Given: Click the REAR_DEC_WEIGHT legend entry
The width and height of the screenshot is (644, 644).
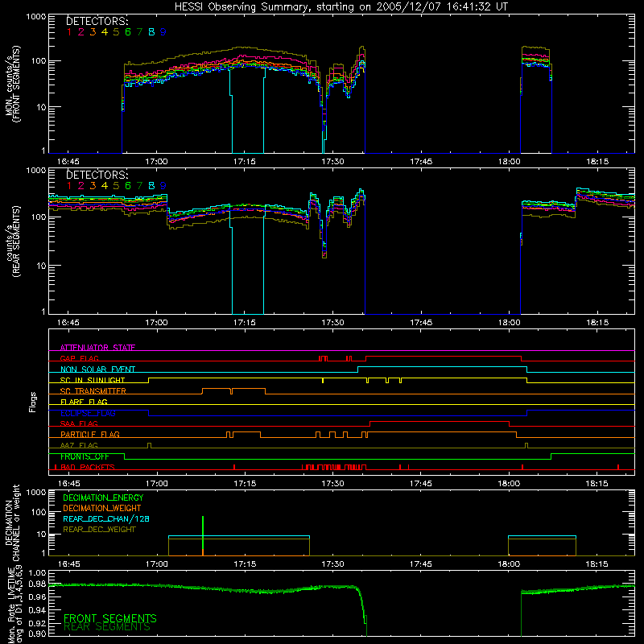Looking at the screenshot, I should tap(99, 530).
